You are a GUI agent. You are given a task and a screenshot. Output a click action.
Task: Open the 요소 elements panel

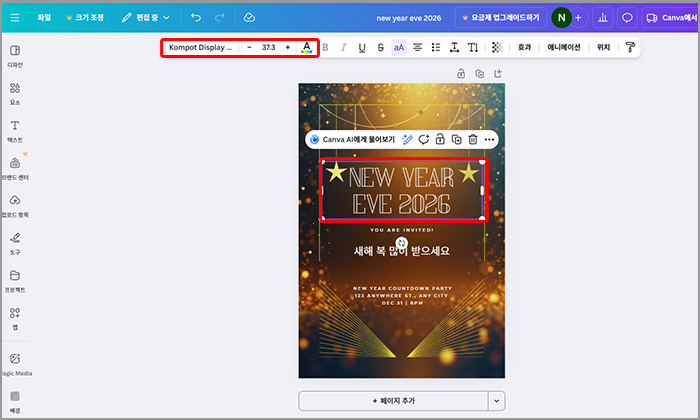(15, 93)
